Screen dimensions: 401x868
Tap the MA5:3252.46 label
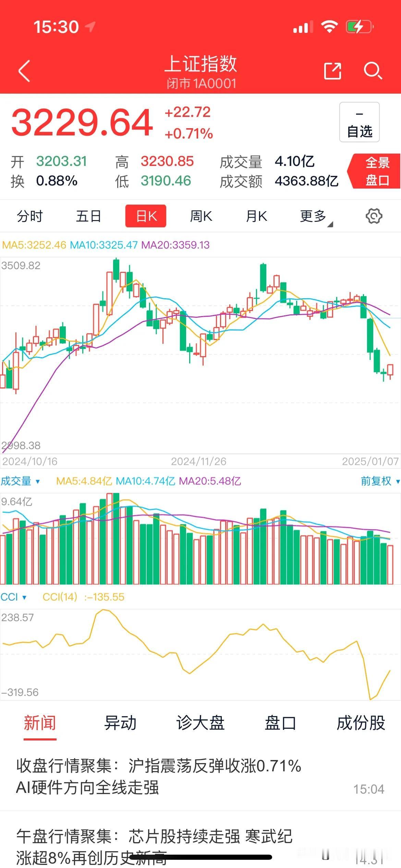pos(34,245)
